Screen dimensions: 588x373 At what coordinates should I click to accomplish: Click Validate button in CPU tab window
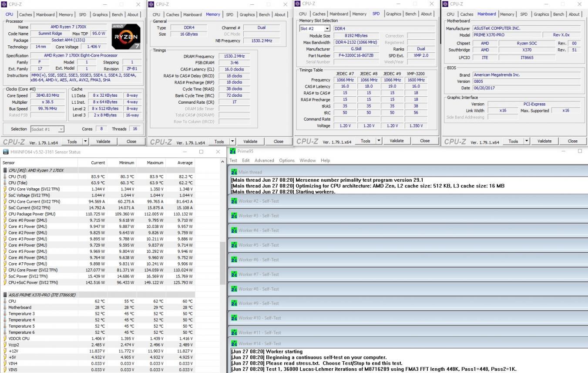point(103,142)
